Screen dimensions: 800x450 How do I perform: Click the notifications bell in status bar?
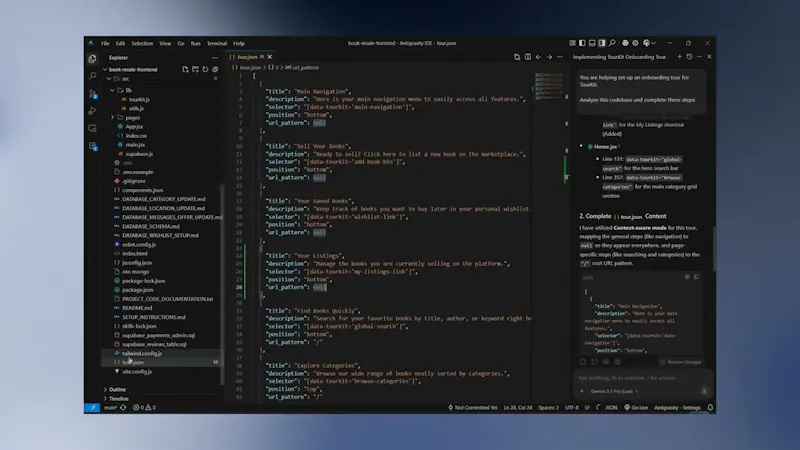point(710,408)
